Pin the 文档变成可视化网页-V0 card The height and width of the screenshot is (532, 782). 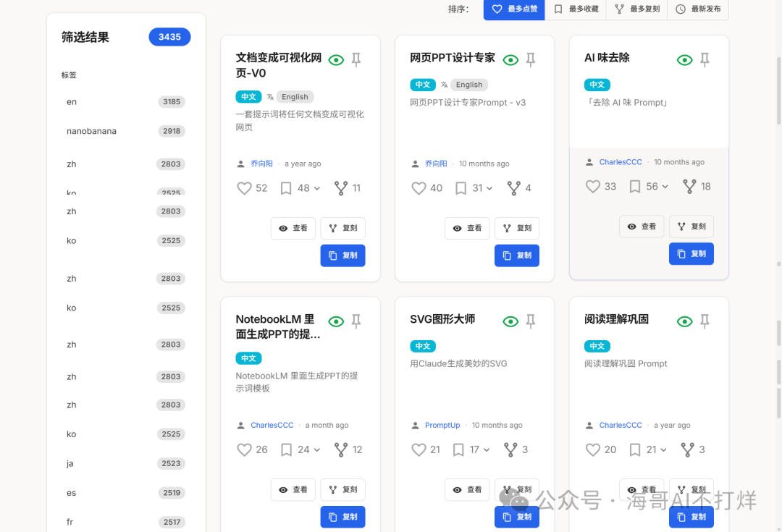pos(356,60)
